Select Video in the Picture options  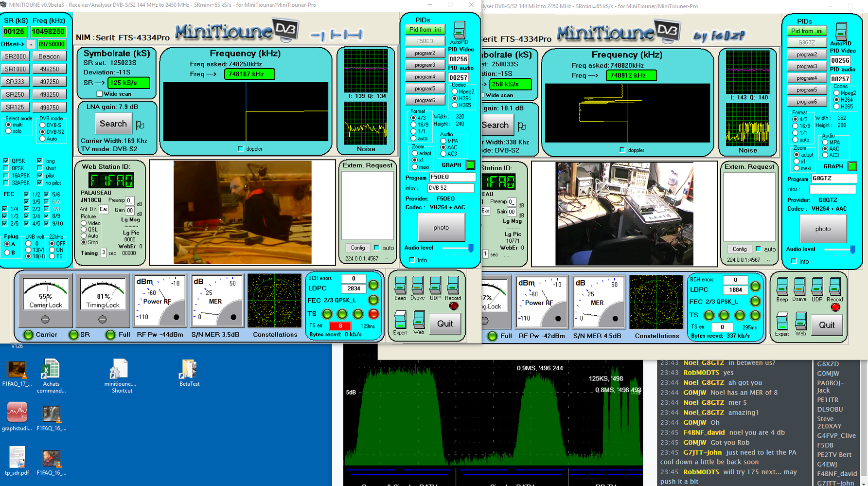84,223
